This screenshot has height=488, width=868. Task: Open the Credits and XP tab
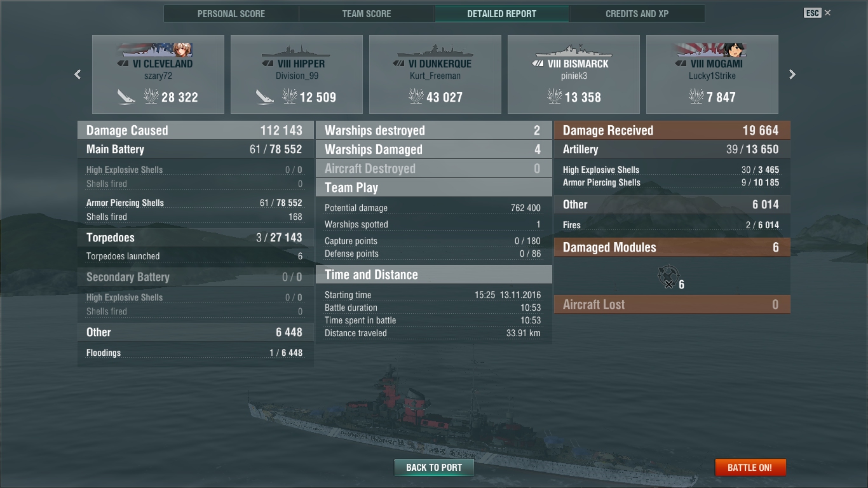tap(637, 13)
